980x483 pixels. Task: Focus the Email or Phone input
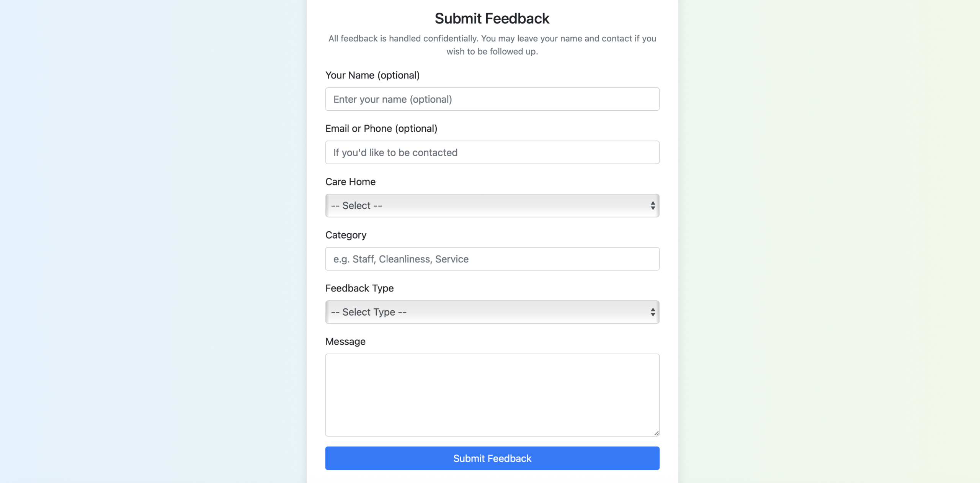(x=492, y=152)
